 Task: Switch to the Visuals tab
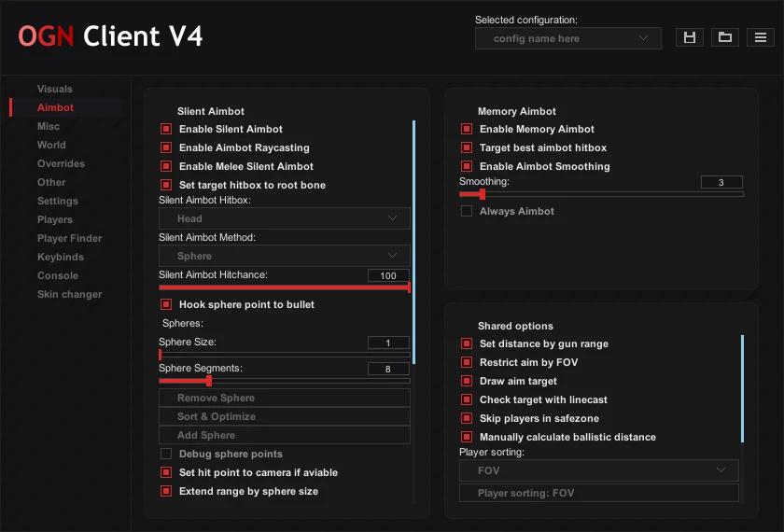click(55, 89)
